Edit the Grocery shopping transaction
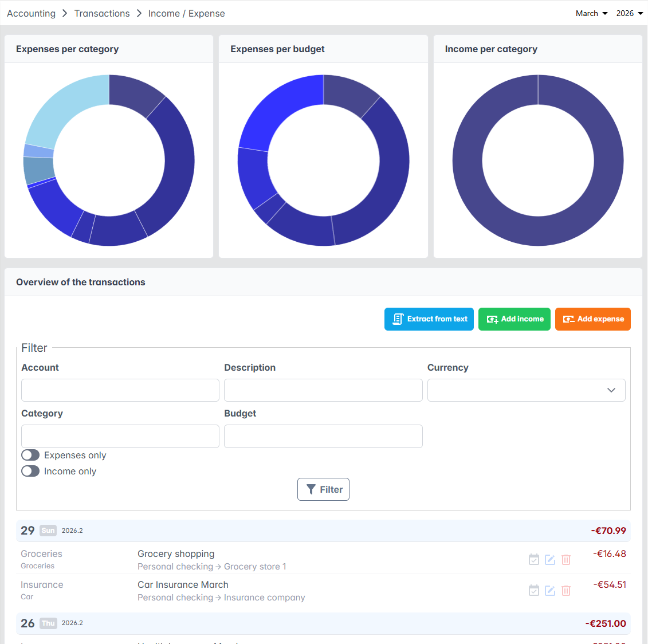648x644 pixels. click(549, 560)
